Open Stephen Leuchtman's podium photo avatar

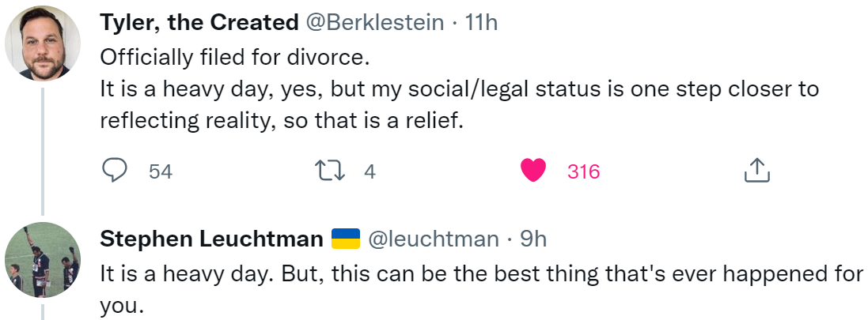point(43,260)
